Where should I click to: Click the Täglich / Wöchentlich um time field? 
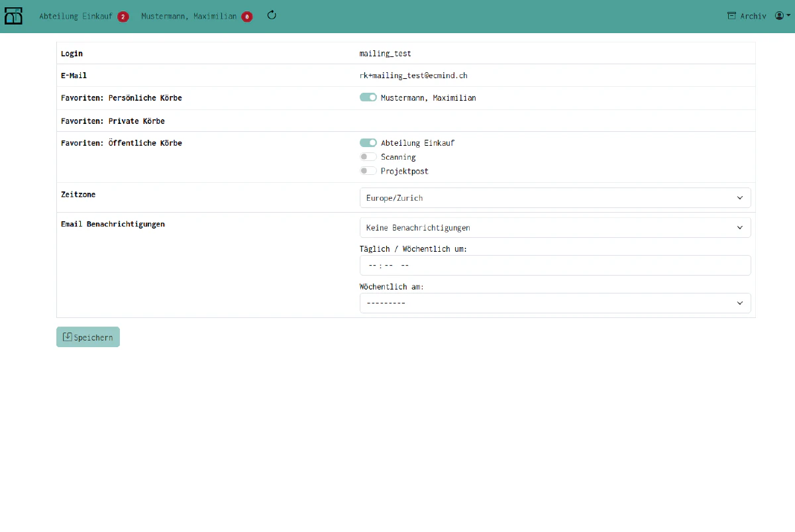[x=555, y=265]
